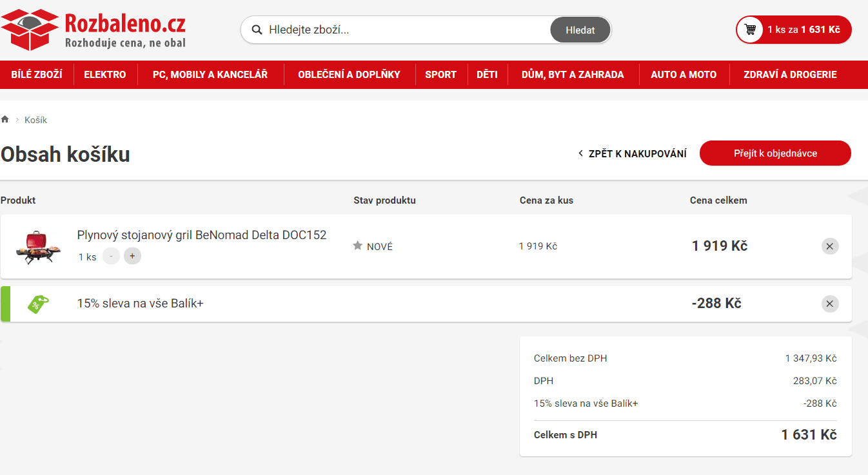
Task: Click the Košík breadcrumb text
Action: 35,120
